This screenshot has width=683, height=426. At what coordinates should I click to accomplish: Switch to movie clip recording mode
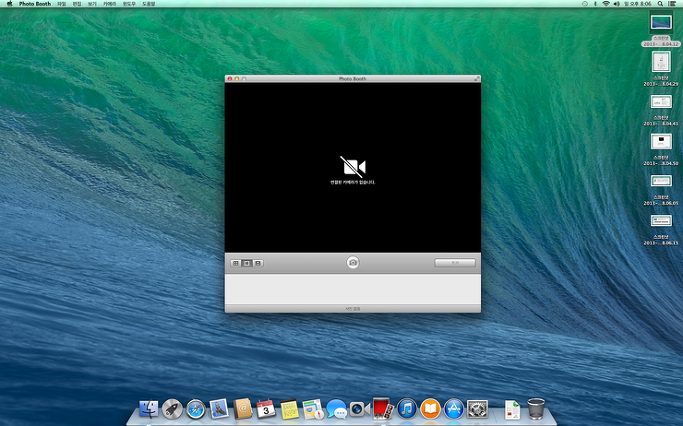click(258, 263)
